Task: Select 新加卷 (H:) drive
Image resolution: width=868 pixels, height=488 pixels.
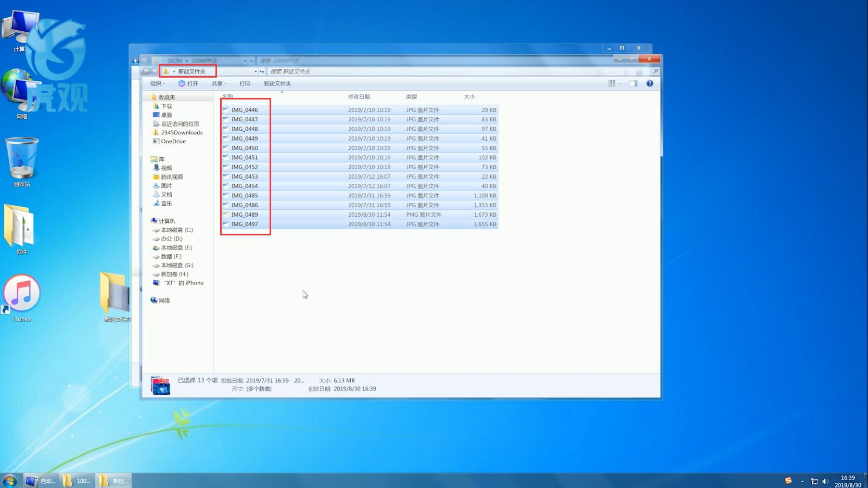Action: coord(174,274)
